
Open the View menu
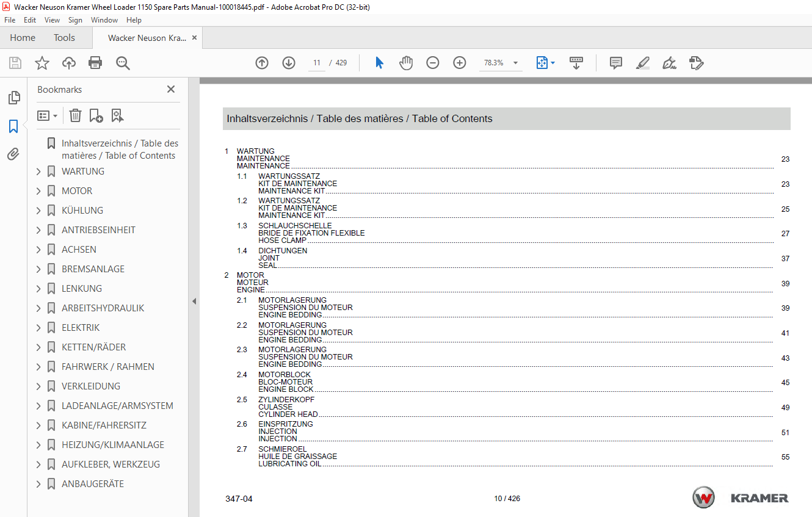click(53, 20)
